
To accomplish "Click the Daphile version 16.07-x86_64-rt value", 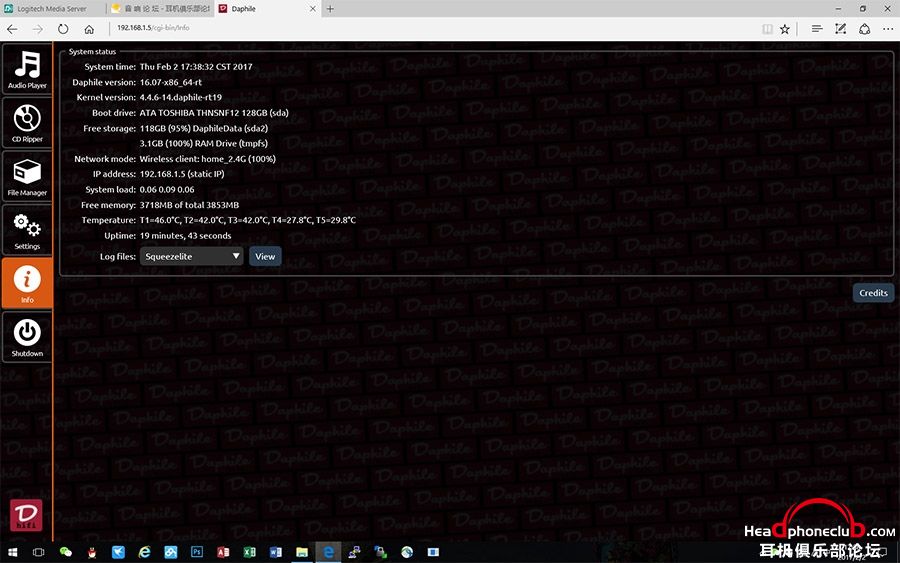I will pos(170,82).
